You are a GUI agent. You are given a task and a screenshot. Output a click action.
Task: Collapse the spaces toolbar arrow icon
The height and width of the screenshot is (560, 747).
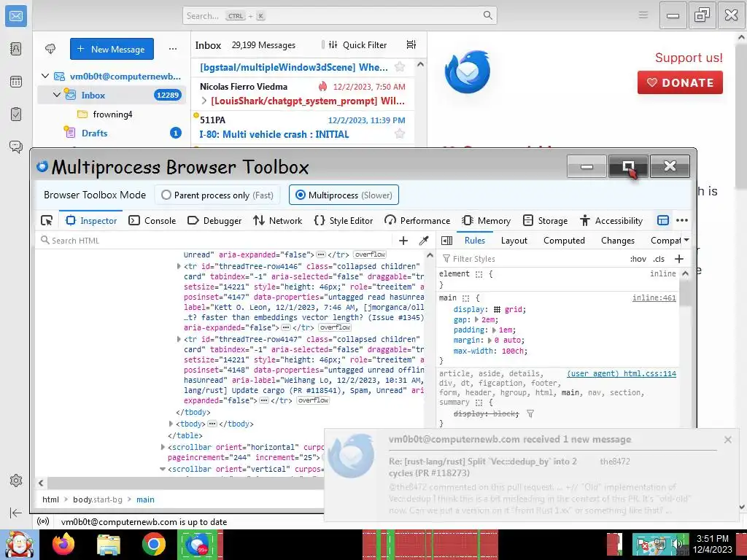pyautogui.click(x=16, y=513)
